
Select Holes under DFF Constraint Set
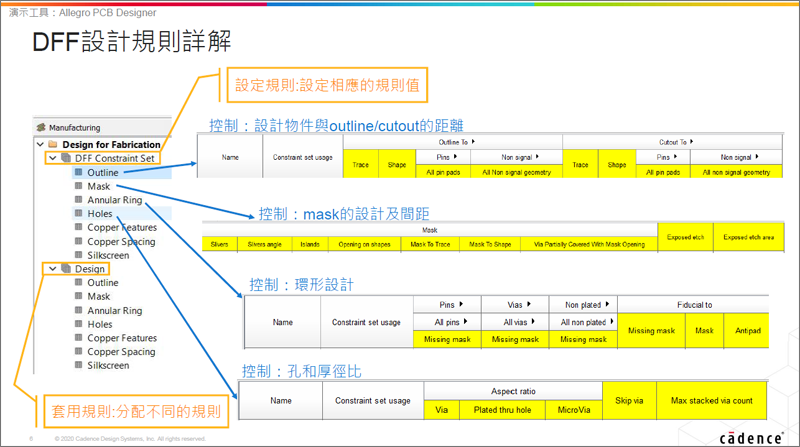tap(99, 214)
